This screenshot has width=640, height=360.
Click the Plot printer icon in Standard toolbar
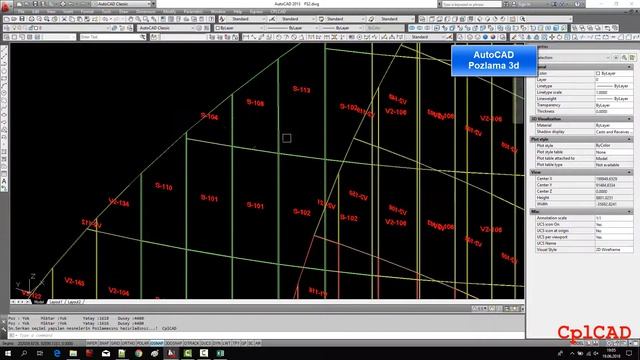31,19
